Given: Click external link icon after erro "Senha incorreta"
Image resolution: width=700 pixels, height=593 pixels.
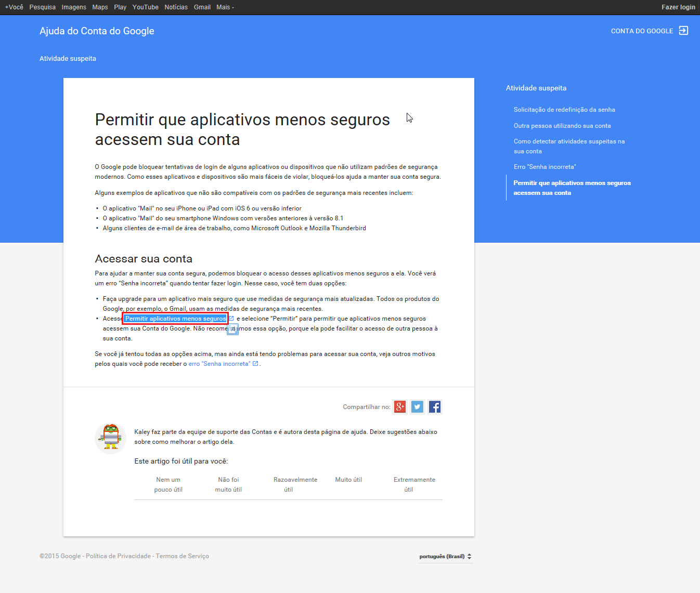Looking at the screenshot, I should coord(255,364).
